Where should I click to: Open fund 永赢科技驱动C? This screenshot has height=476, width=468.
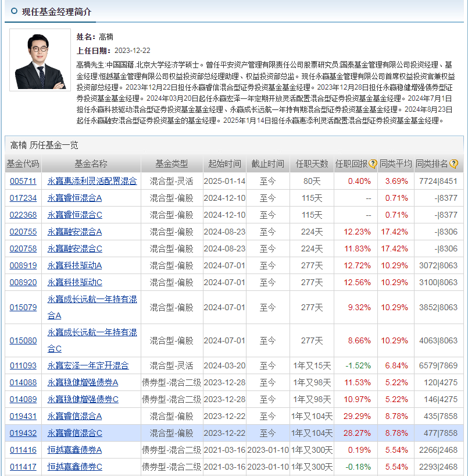pyautogui.click(x=74, y=282)
